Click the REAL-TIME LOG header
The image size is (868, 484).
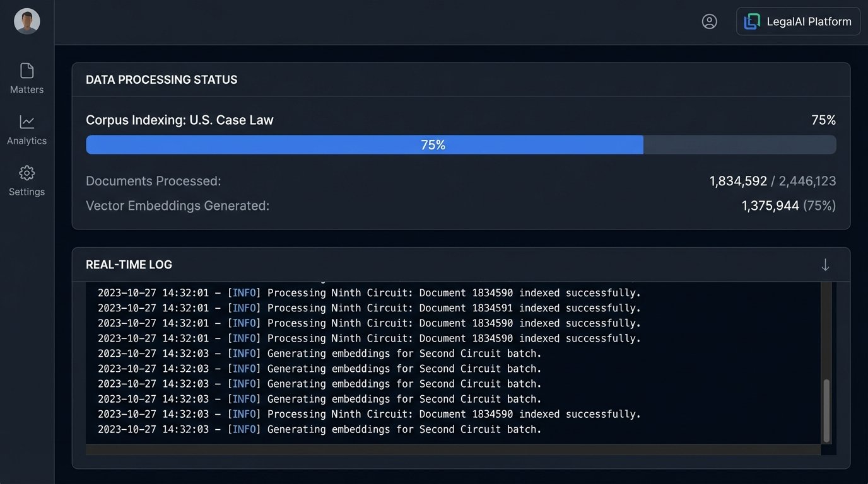pyautogui.click(x=129, y=265)
